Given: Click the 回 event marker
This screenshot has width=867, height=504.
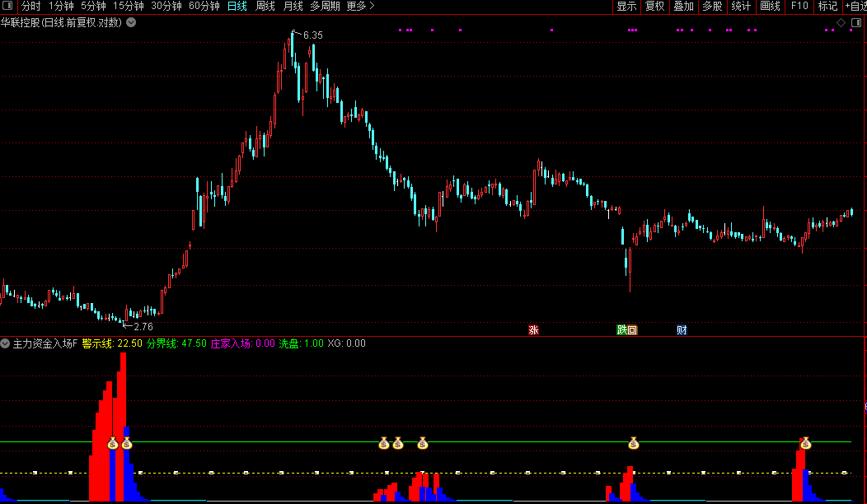Looking at the screenshot, I should pyautogui.click(x=632, y=330).
